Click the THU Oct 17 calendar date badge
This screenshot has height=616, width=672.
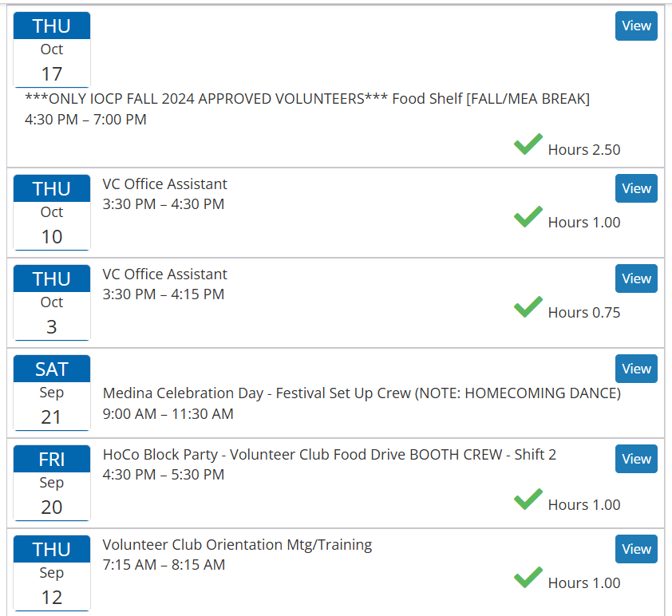(52, 49)
